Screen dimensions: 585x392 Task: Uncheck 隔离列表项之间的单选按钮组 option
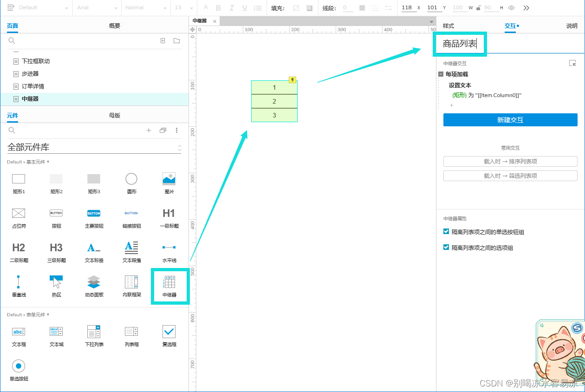[x=446, y=231]
